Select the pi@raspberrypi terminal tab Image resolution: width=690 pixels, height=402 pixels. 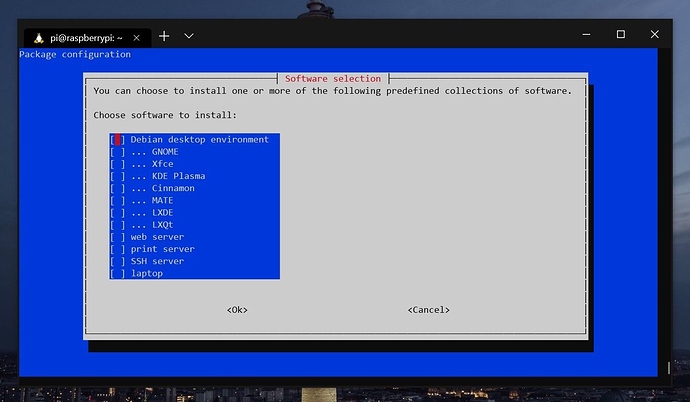point(88,38)
